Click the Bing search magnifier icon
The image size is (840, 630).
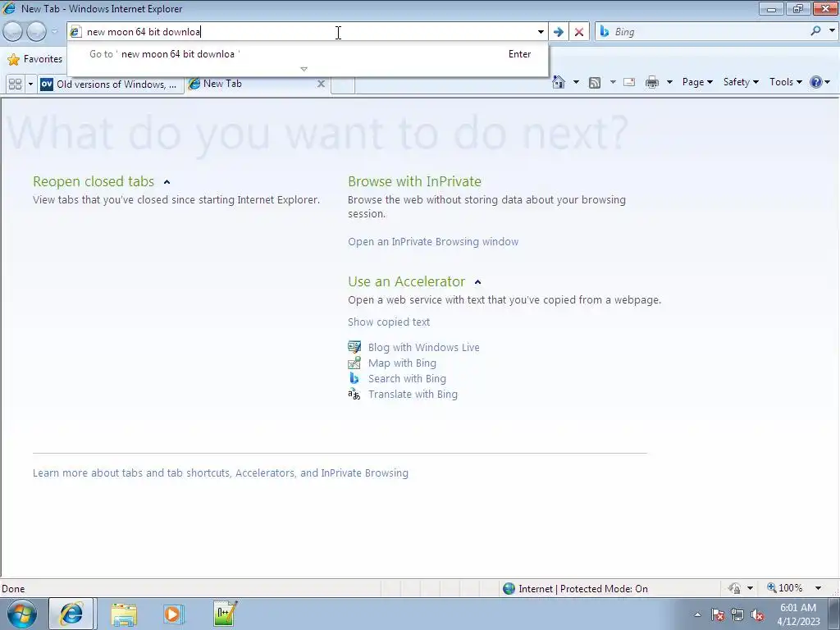815,31
